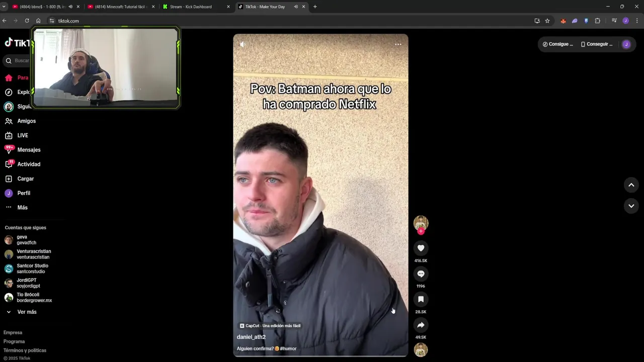View site information icon in address bar

pyautogui.click(x=51, y=21)
